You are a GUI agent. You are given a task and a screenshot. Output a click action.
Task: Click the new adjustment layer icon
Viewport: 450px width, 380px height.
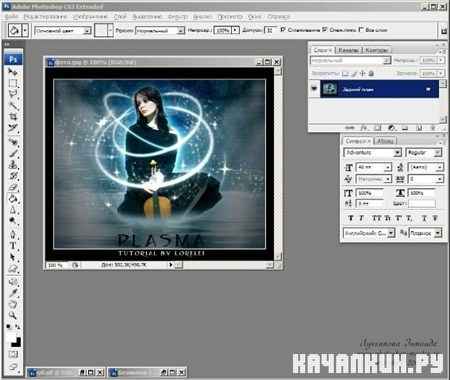pyautogui.click(x=391, y=128)
